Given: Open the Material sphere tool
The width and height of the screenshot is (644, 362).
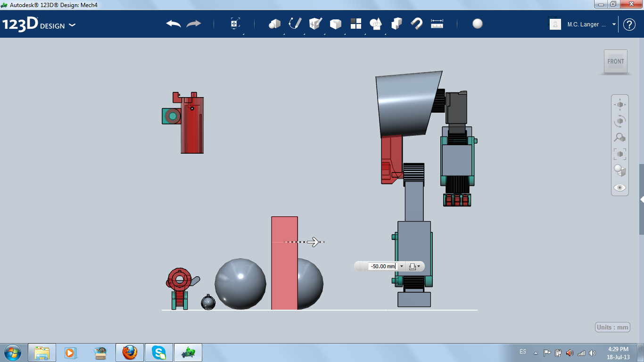Looking at the screenshot, I should (x=478, y=24).
